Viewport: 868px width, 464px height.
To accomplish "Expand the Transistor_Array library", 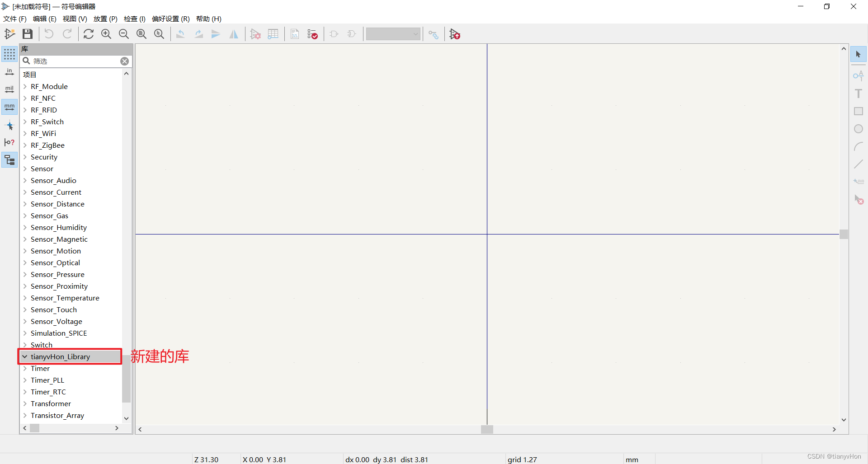I will point(25,415).
